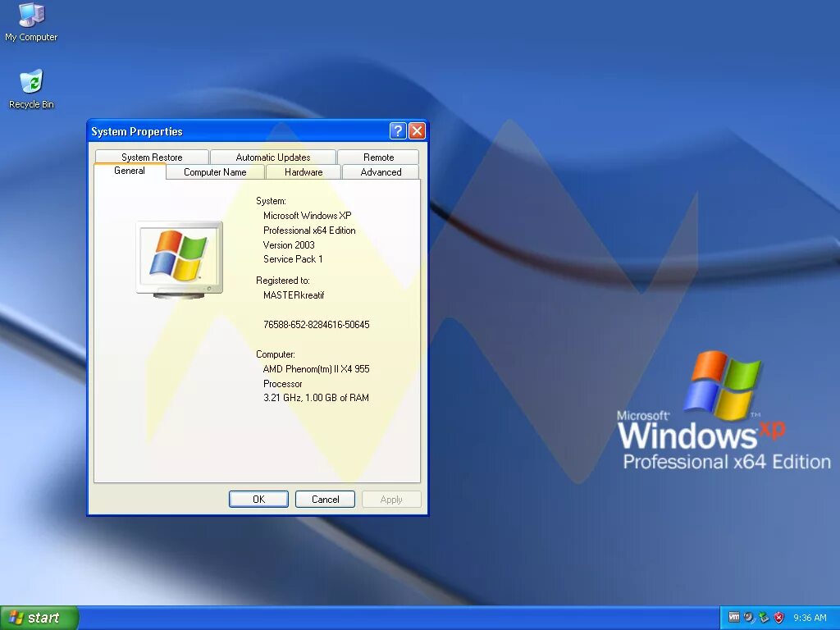Click the 'Computer:' label
840x630 pixels.
pos(276,354)
